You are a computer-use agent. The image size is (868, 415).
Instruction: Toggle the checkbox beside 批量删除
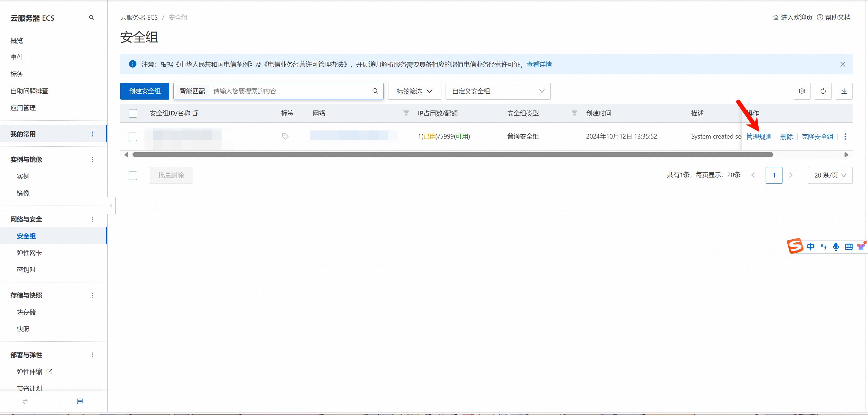click(x=133, y=175)
